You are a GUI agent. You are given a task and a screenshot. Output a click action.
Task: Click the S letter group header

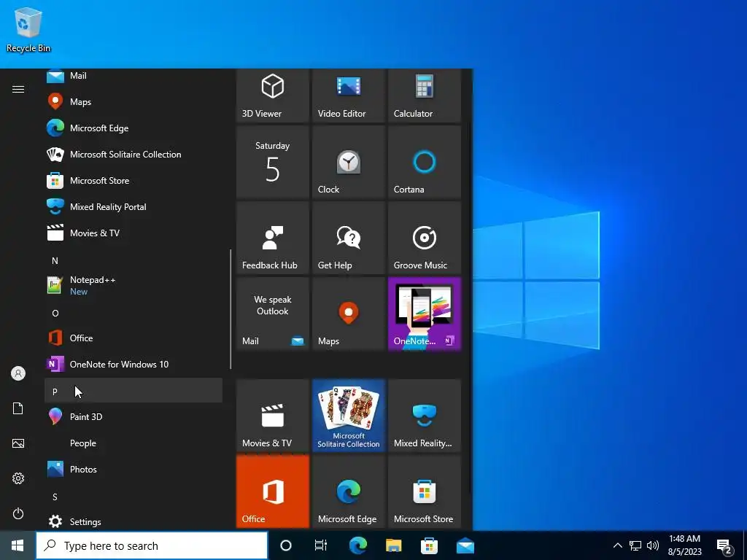[133, 497]
